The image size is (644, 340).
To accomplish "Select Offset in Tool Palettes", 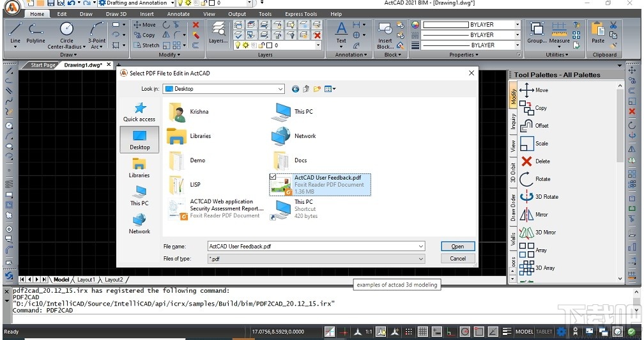I will click(x=534, y=126).
